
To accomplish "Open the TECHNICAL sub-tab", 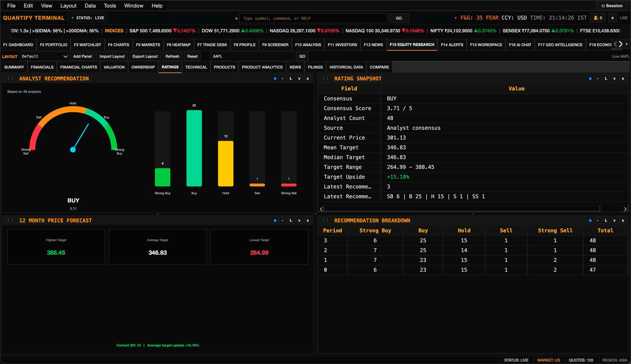I will click(x=196, y=67).
